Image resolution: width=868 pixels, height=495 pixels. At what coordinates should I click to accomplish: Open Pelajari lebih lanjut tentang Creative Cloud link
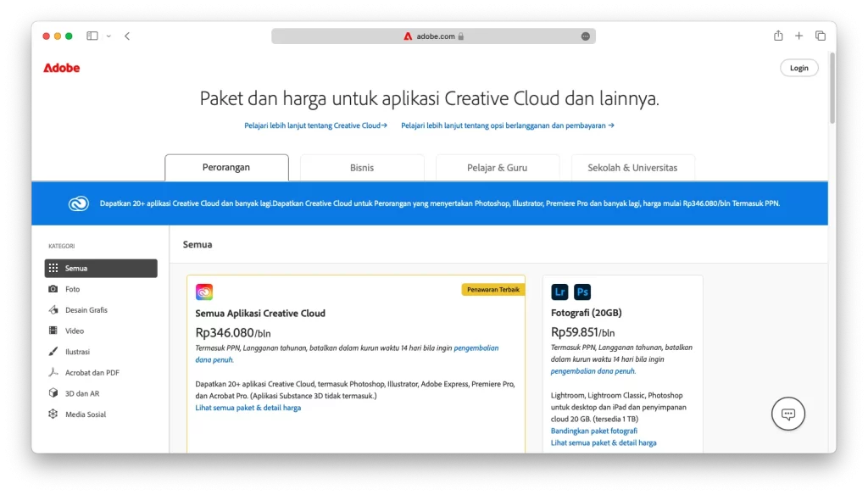(315, 125)
